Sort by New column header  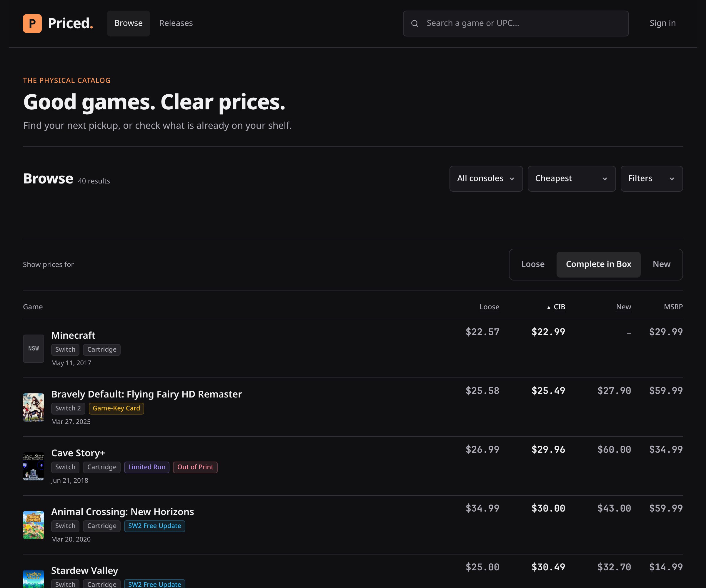623,307
